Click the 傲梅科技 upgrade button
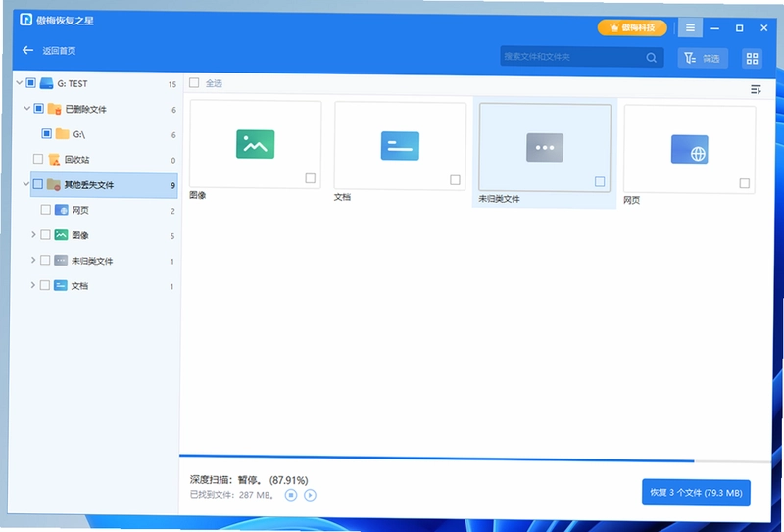The image size is (784, 532). click(x=632, y=28)
